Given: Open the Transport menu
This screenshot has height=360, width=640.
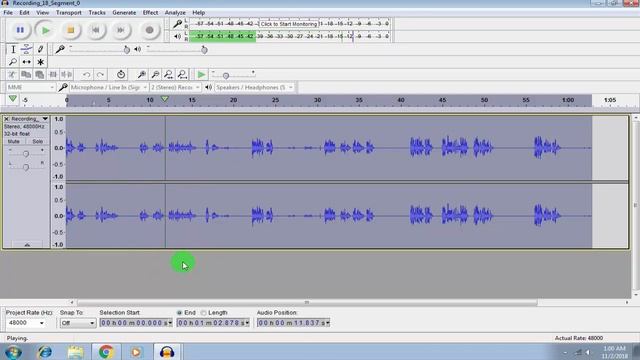Looking at the screenshot, I should click(69, 13).
